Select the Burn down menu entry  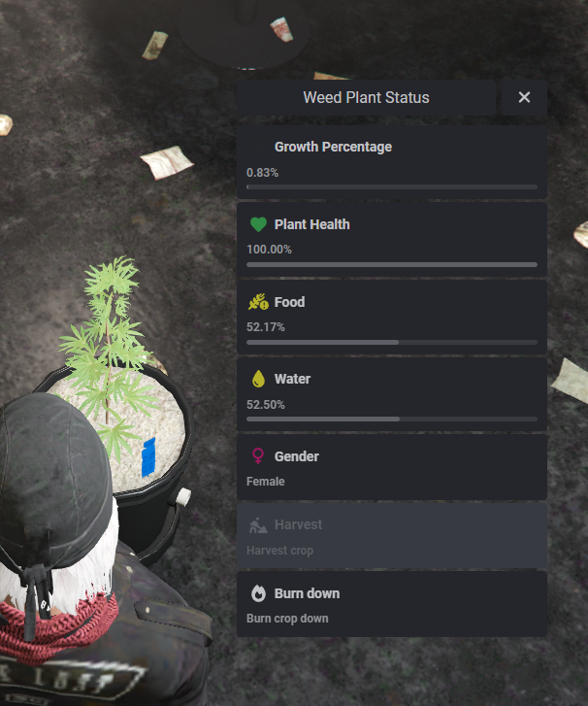tap(392, 604)
